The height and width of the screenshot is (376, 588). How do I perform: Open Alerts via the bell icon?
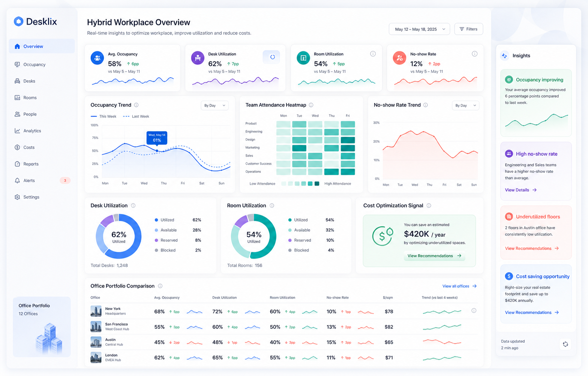(x=17, y=181)
